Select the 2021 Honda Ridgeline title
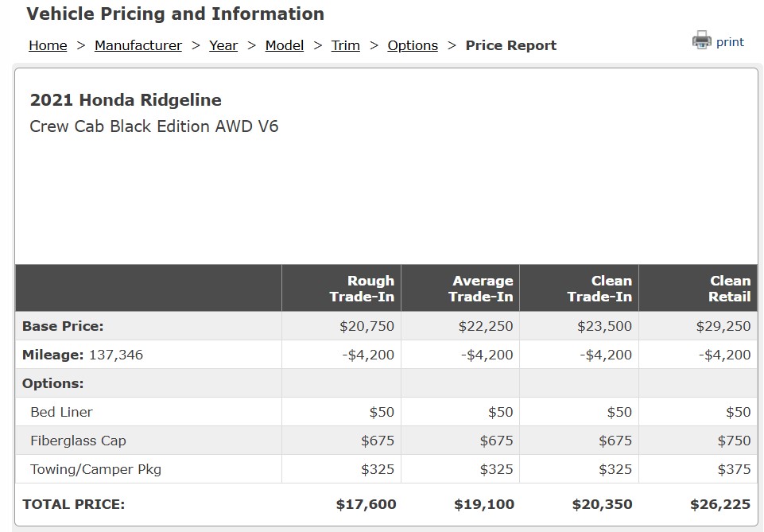 (126, 100)
